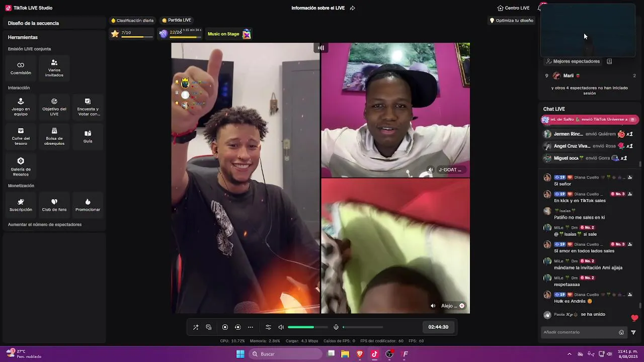Click TikTok Universe gift banner
This screenshot has width=644, height=362.
[590, 120]
